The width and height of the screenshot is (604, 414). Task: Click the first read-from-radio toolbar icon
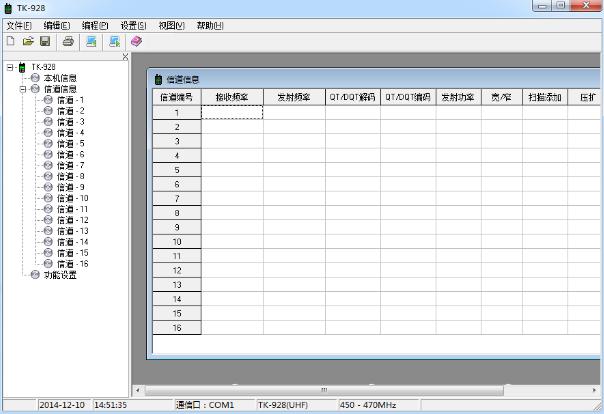91,41
